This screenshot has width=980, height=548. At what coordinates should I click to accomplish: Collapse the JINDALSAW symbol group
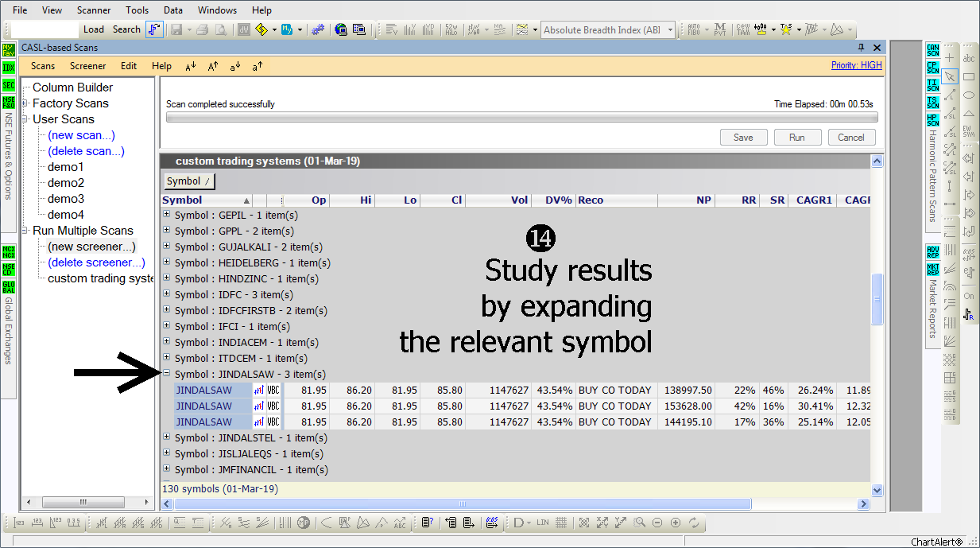pyautogui.click(x=166, y=374)
